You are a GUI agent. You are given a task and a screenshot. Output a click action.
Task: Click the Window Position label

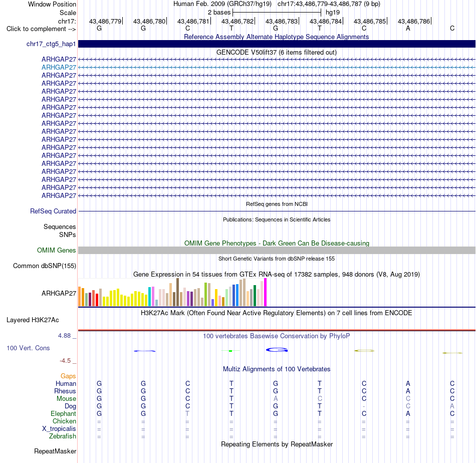[52, 4]
